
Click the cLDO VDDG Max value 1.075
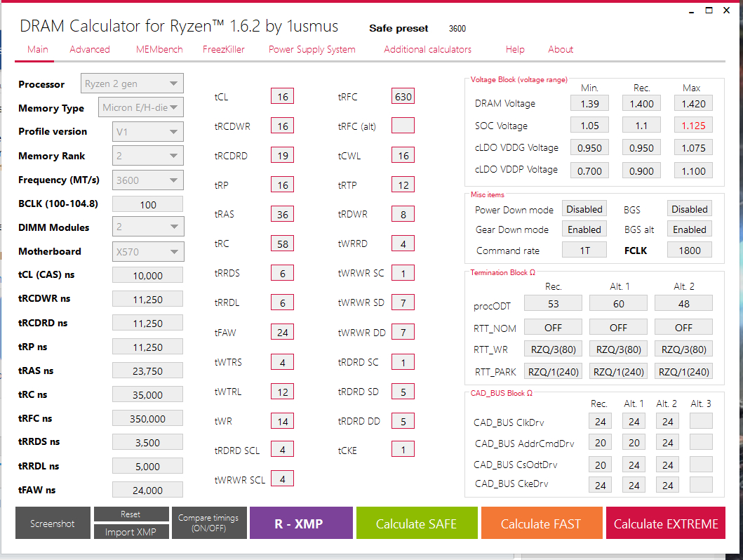click(693, 147)
